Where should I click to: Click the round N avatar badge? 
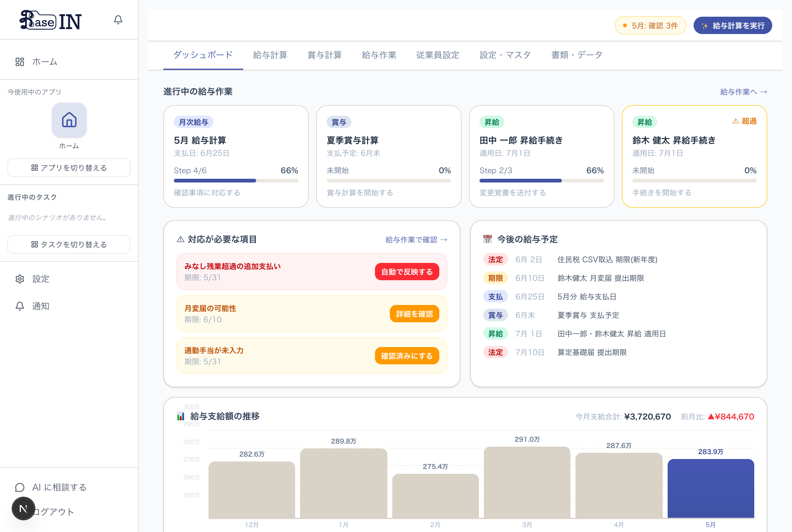coord(24,508)
